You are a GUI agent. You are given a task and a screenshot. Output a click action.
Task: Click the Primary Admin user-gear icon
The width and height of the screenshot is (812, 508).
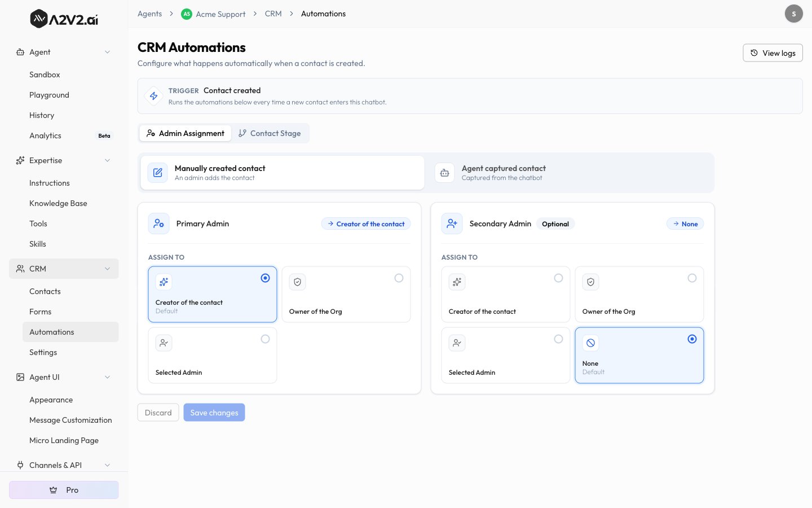(159, 224)
